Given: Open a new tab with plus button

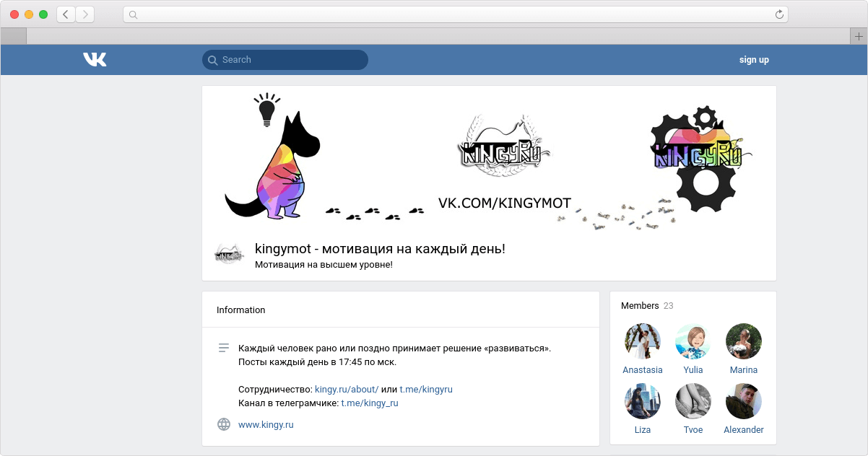Looking at the screenshot, I should click(x=859, y=36).
